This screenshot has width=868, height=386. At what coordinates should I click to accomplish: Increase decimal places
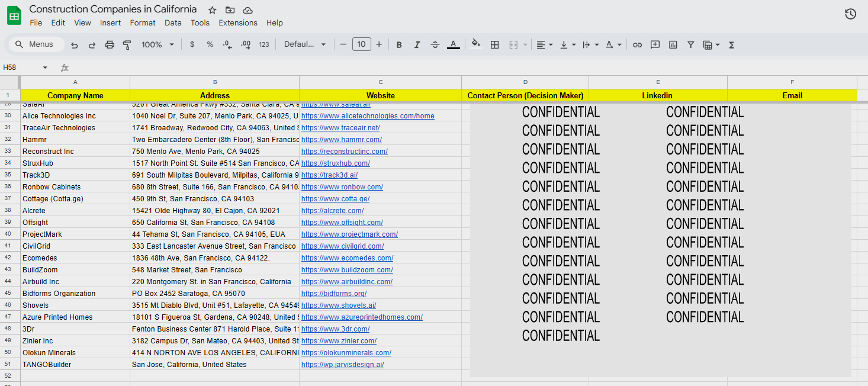(x=246, y=44)
